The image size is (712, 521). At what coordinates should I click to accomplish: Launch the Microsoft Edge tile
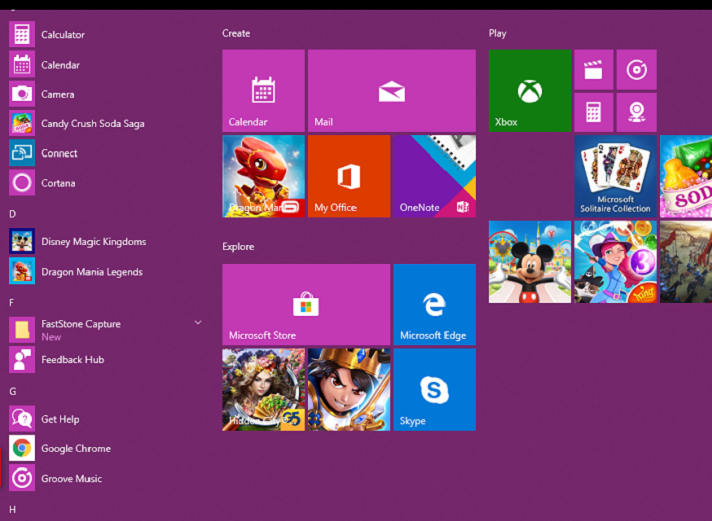coord(435,304)
